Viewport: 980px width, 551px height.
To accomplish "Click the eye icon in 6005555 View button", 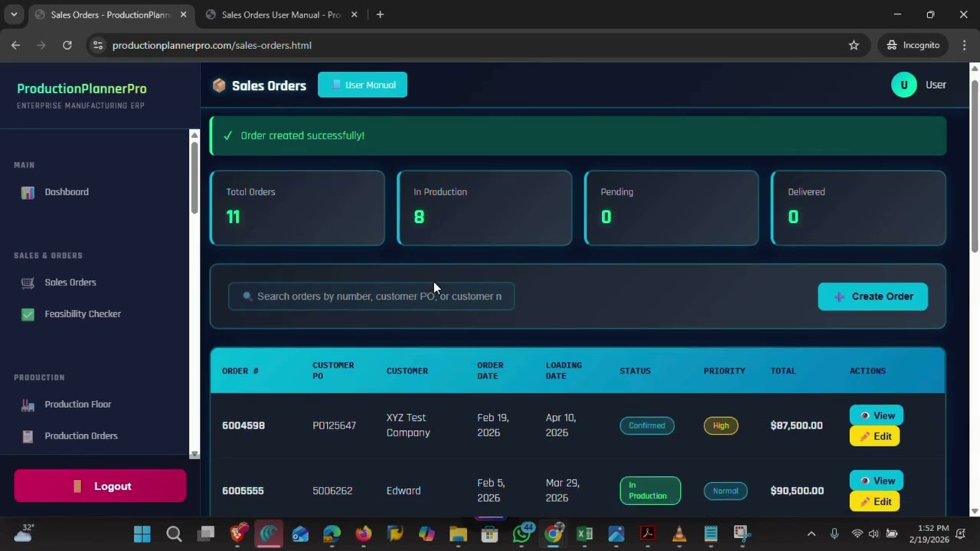I will (x=865, y=481).
